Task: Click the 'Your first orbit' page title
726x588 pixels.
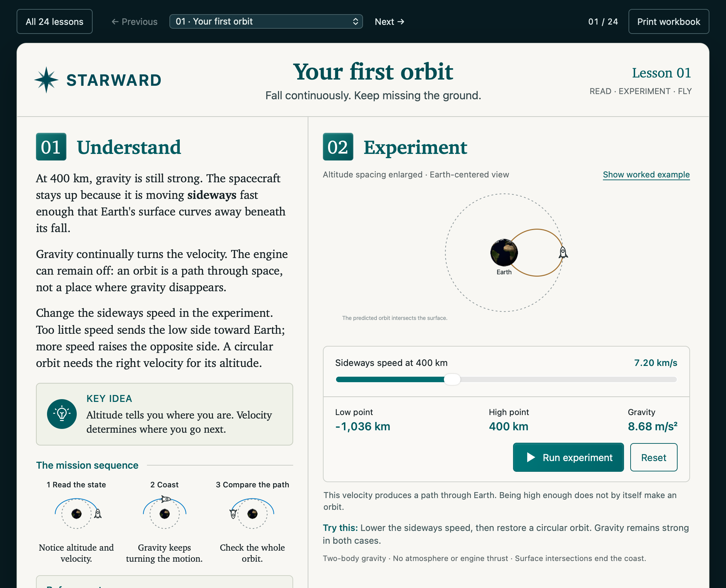Action: click(373, 72)
